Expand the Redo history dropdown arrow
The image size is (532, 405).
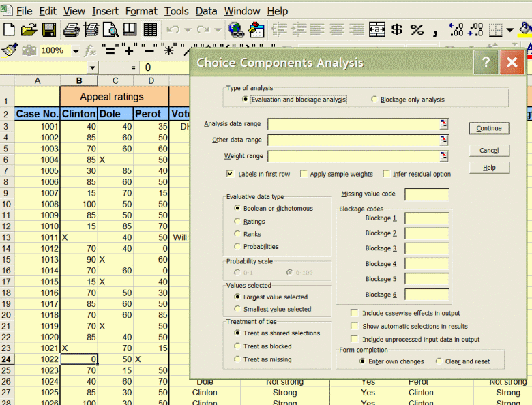[218, 30]
